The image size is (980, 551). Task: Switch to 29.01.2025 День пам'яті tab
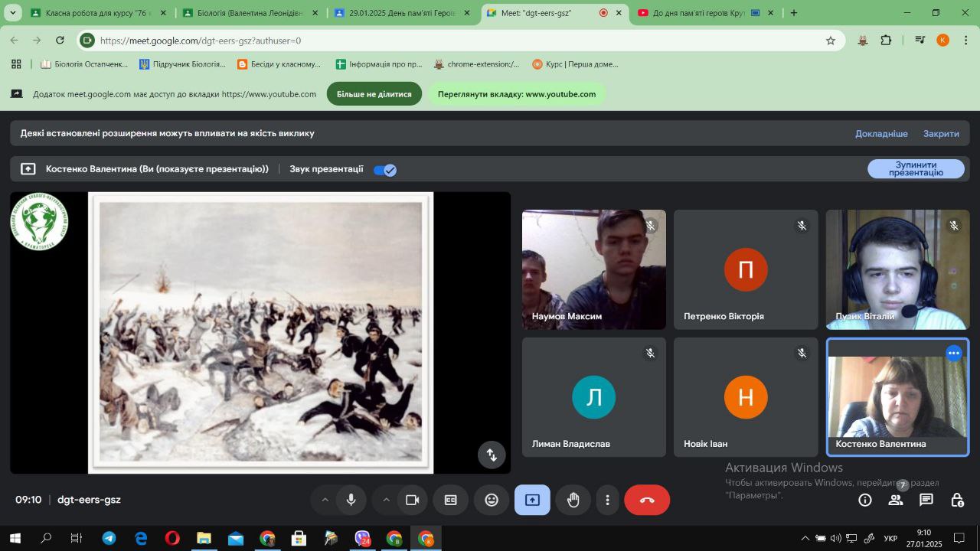click(403, 13)
